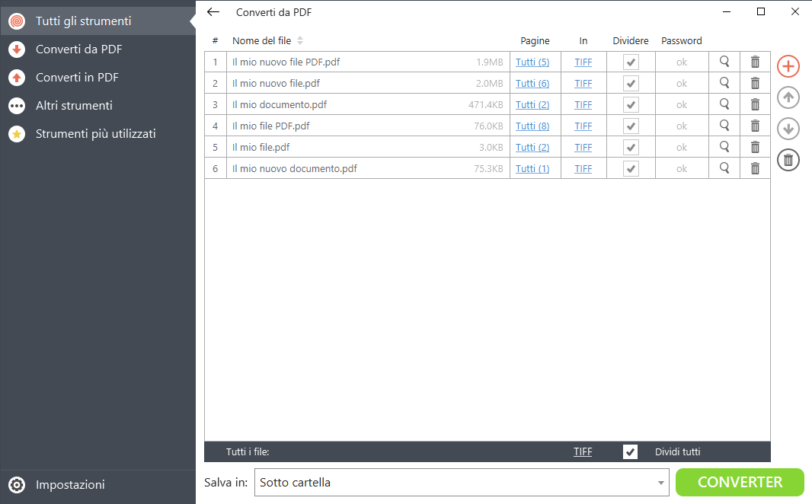The width and height of the screenshot is (812, 504).
Task: Go back using the left arrow
Action: [x=213, y=12]
